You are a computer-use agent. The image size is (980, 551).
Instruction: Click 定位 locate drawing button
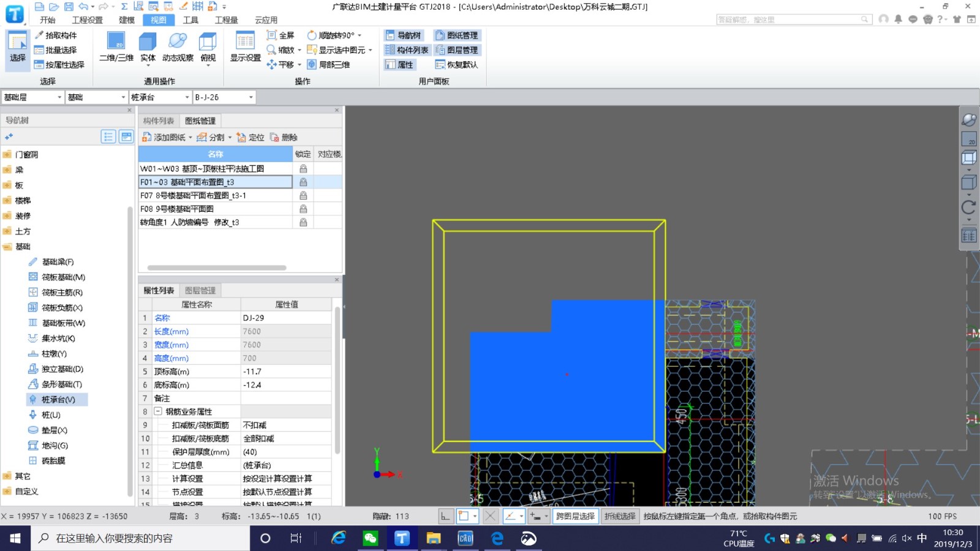(251, 138)
